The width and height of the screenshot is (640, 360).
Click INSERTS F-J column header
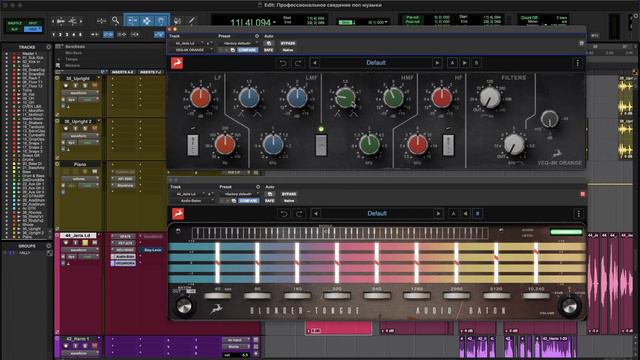click(150, 72)
